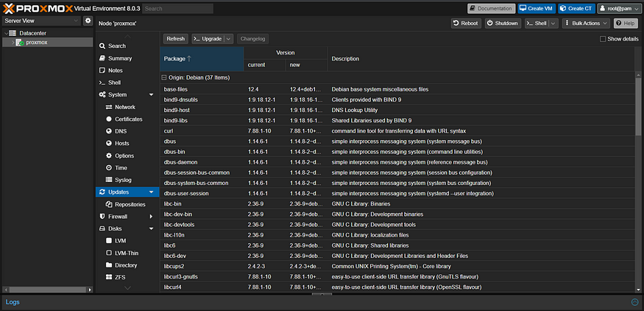Expand the Logs panel arrow

635,302
